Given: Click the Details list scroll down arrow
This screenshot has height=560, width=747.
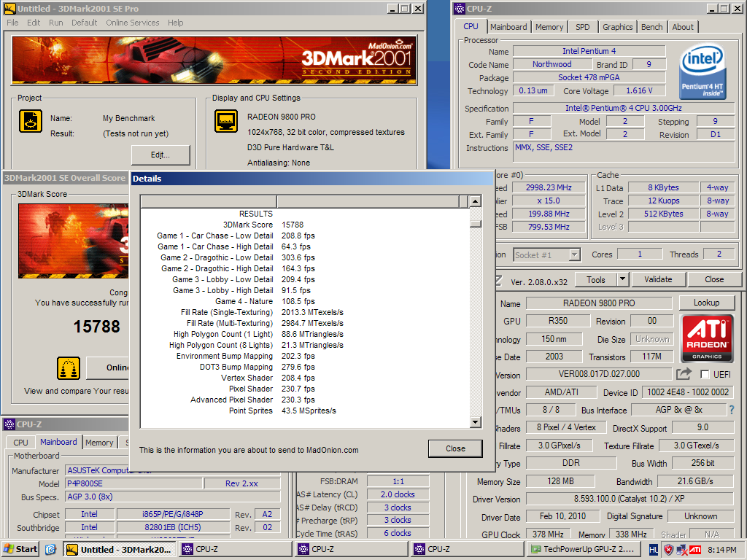Looking at the screenshot, I should click(x=475, y=422).
